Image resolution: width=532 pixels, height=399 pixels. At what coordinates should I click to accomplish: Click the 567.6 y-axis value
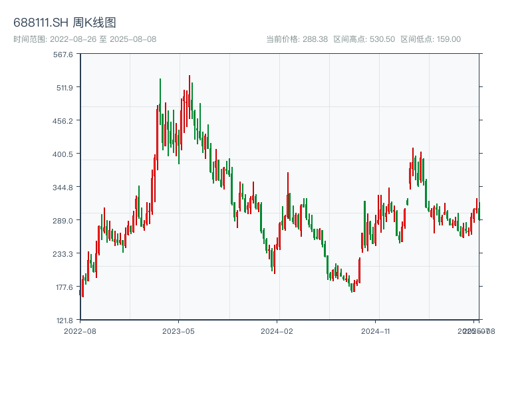[x=62, y=57]
